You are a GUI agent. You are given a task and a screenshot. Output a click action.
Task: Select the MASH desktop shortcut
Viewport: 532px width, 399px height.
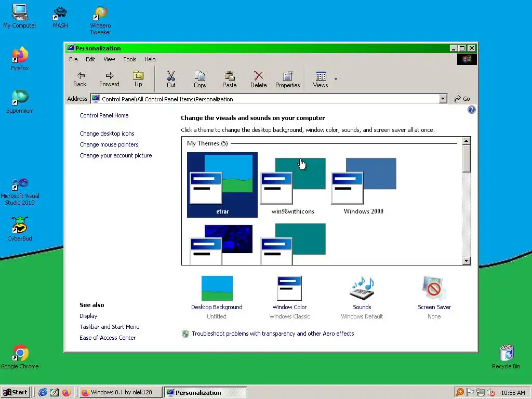click(x=60, y=17)
